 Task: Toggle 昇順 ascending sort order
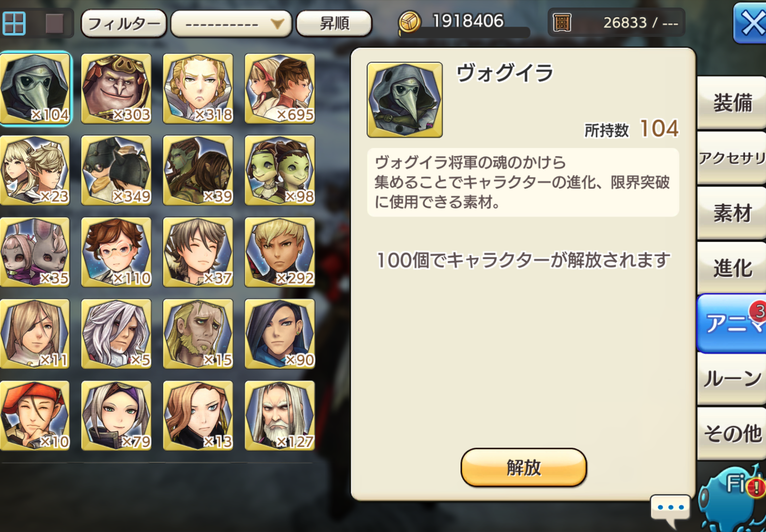[x=334, y=23]
